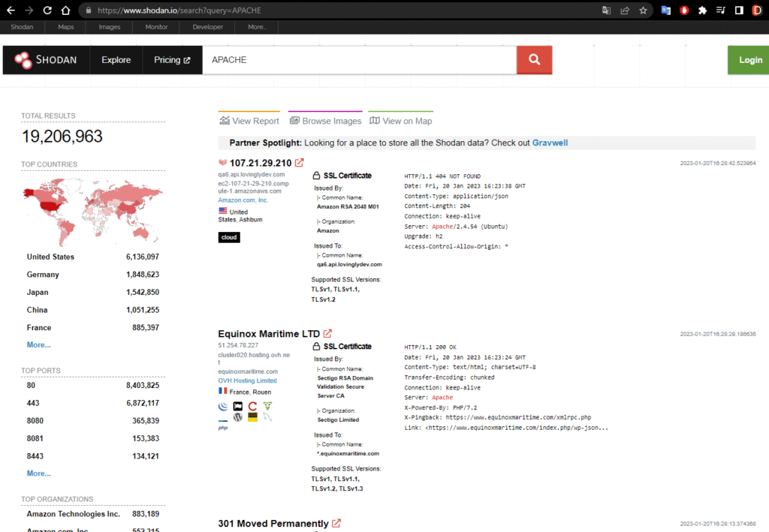Click the MySQL dolphin technology icon
The height and width of the screenshot is (532, 769).
click(x=268, y=416)
